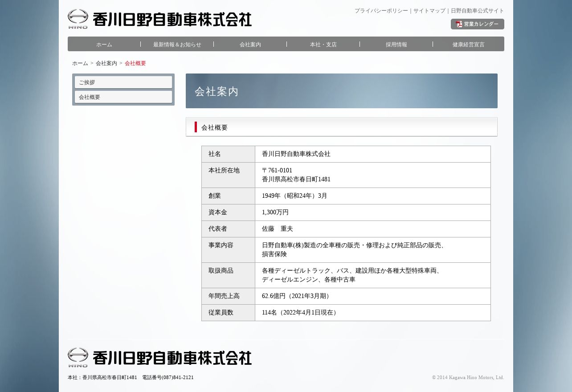Click the 年間売上高 table label
Image resolution: width=572 pixels, height=392 pixels.
224,296
